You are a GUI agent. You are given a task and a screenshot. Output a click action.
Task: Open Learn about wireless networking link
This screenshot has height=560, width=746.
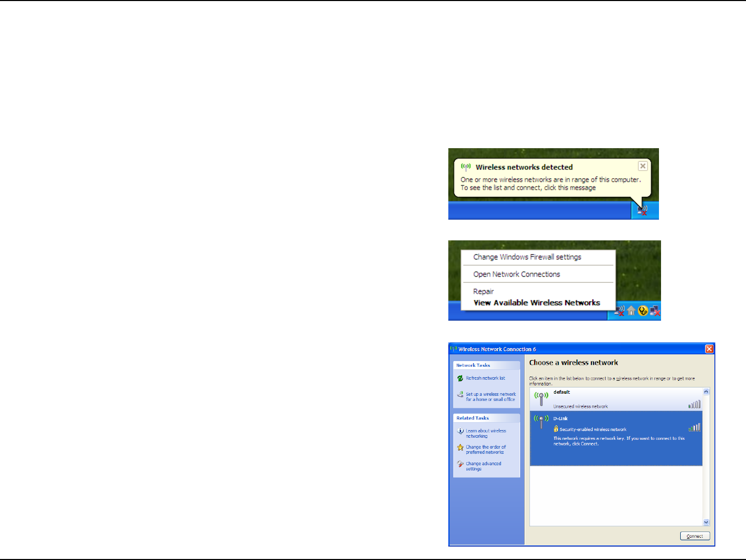[x=486, y=434]
